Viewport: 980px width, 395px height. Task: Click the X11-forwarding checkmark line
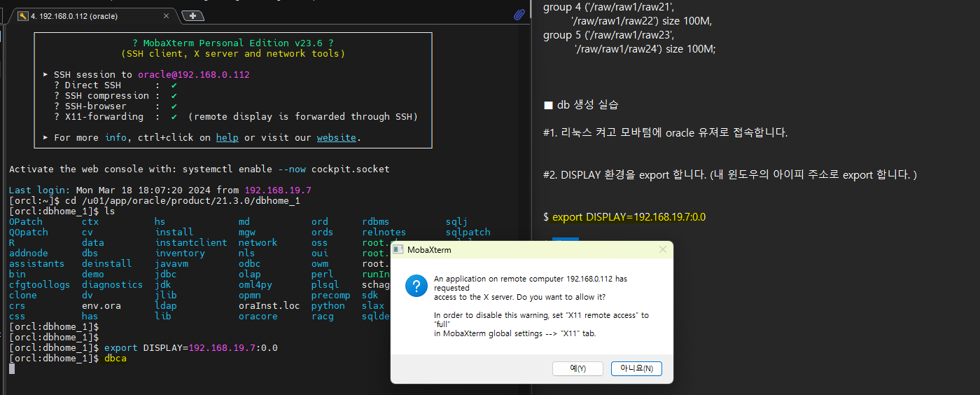[236, 117]
